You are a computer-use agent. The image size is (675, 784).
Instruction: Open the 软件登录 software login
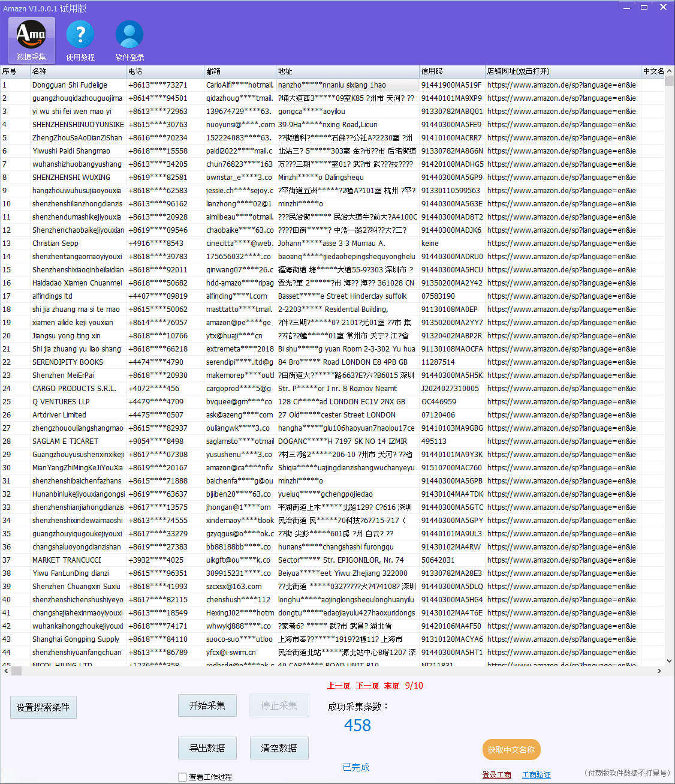129,40
